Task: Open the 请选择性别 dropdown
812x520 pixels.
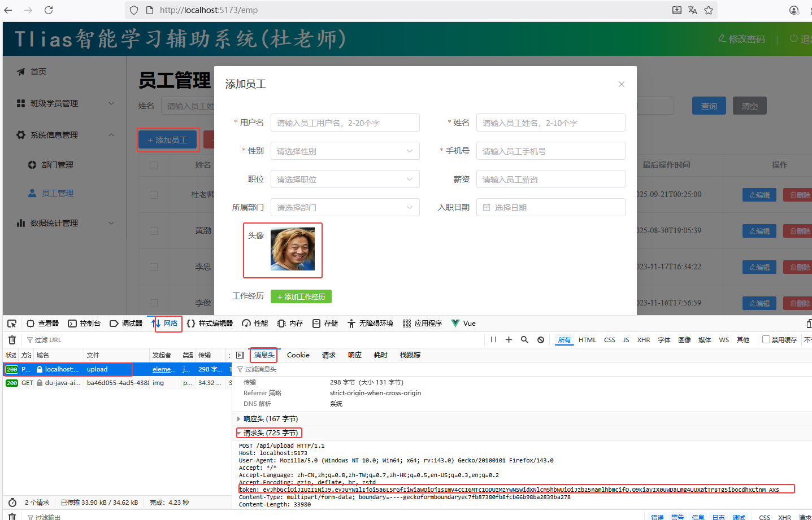Action: click(345, 151)
